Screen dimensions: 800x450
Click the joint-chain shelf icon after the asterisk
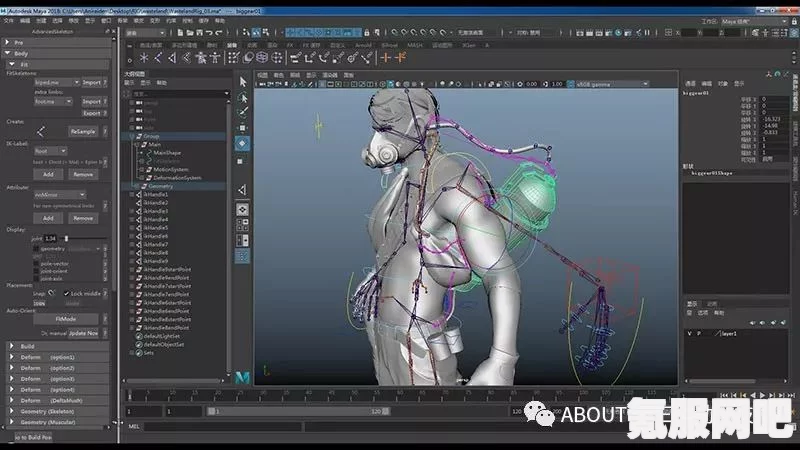(x=158, y=58)
